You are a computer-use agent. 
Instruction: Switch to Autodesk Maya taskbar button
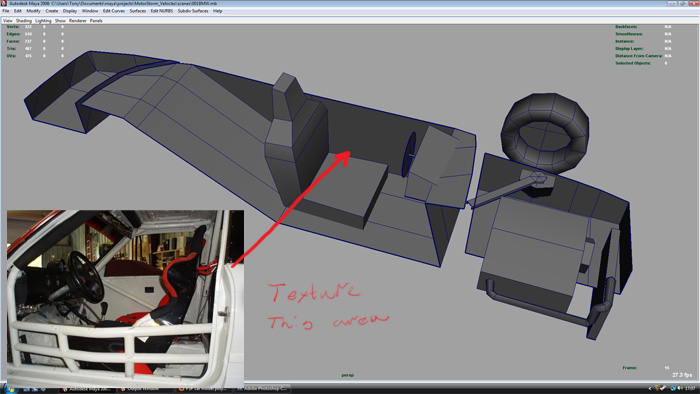point(88,389)
